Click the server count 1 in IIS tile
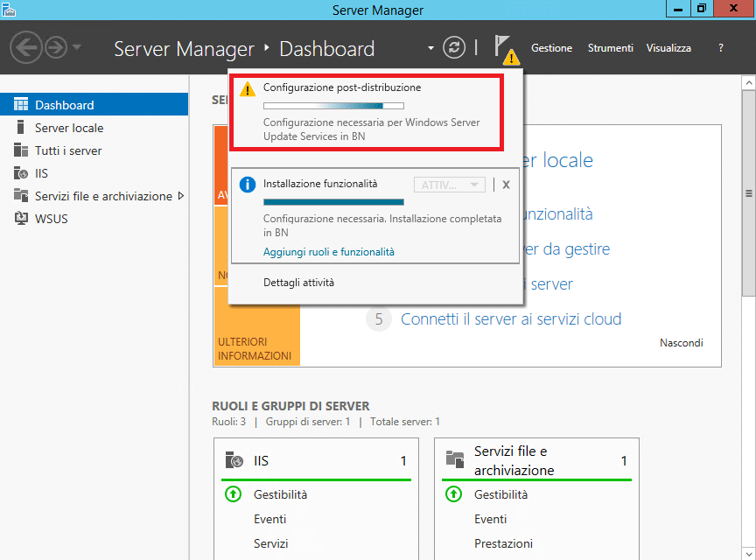This screenshot has height=560, width=756. (403, 461)
